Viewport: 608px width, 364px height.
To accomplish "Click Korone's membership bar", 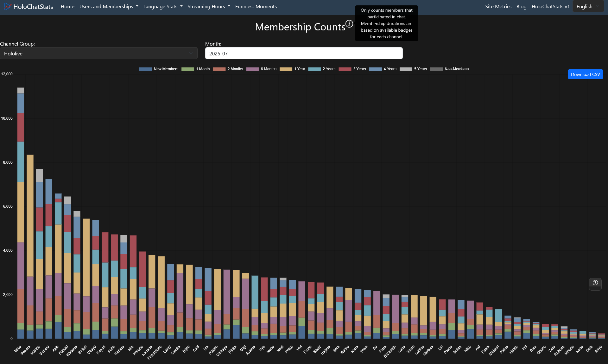I will (x=142, y=295).
